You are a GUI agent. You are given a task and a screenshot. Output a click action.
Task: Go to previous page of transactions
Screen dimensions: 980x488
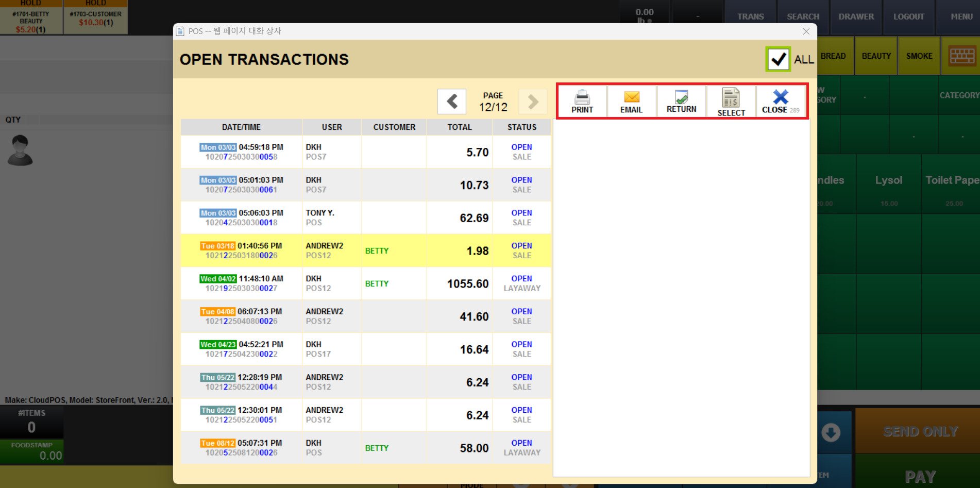click(452, 102)
